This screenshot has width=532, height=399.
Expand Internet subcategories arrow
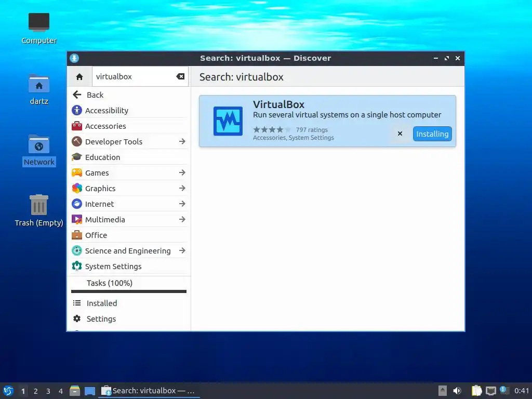(182, 204)
